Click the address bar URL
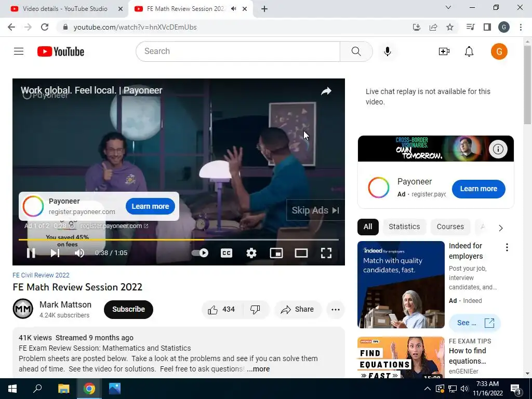This screenshot has height=399, width=532. [x=135, y=27]
